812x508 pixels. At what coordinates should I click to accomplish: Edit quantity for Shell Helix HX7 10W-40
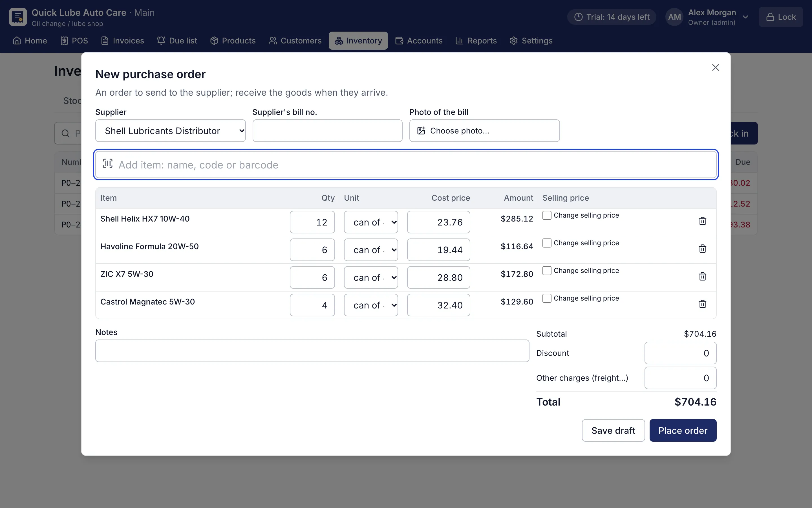tap(312, 222)
